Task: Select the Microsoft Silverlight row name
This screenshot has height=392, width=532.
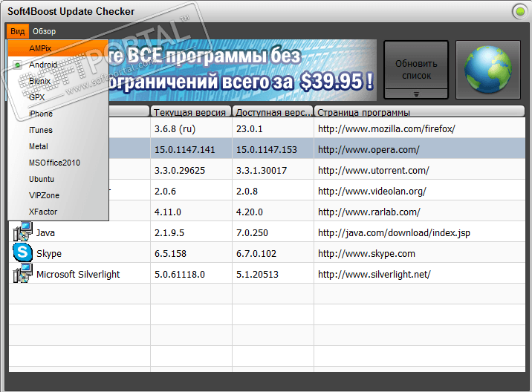Action: point(78,275)
